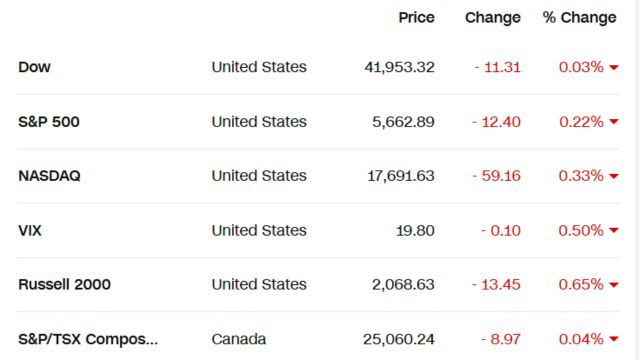Viewport: 640px width, 360px height.
Task: Click the NASDAQ red down-triangle indicator
Action: [614, 176]
